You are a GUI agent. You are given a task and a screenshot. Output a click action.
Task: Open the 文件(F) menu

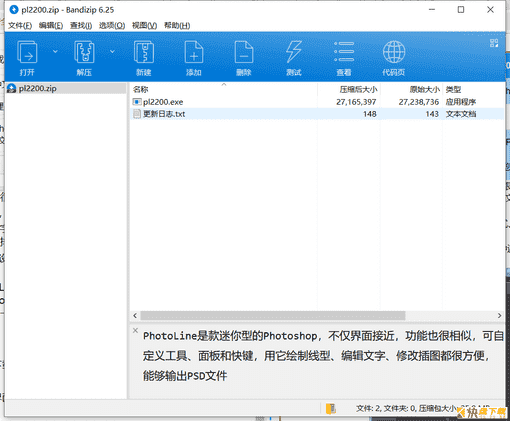click(20, 26)
